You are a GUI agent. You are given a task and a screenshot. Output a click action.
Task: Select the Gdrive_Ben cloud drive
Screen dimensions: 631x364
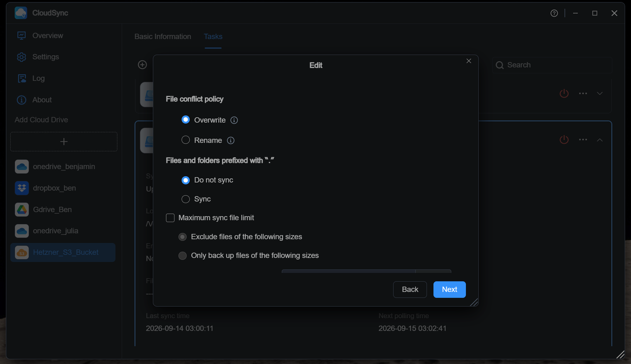coord(63,209)
